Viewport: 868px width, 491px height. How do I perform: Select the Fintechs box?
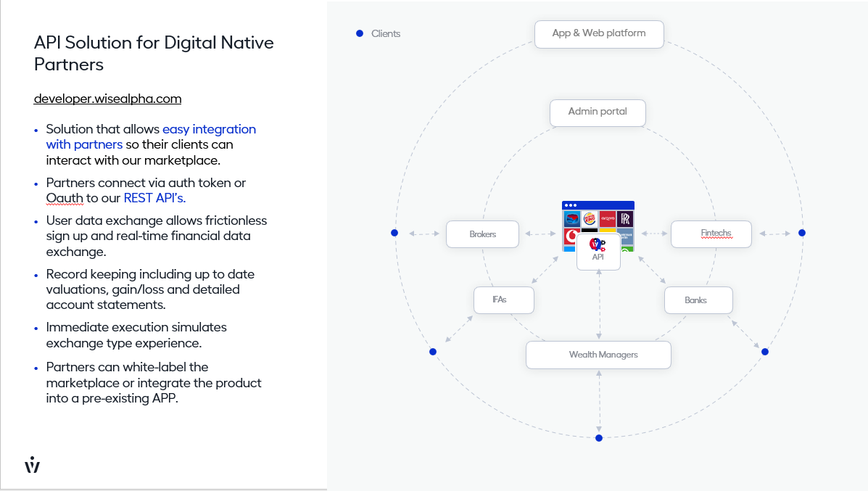[711, 234]
